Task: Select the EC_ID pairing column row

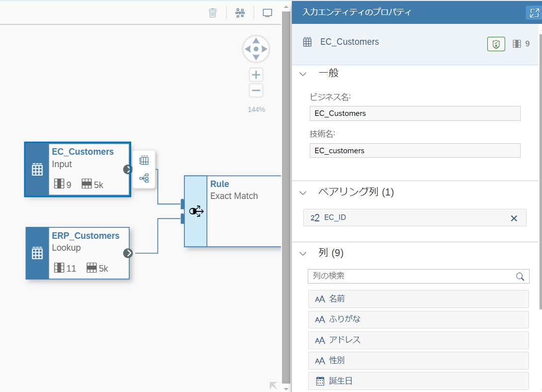Action: pos(415,218)
